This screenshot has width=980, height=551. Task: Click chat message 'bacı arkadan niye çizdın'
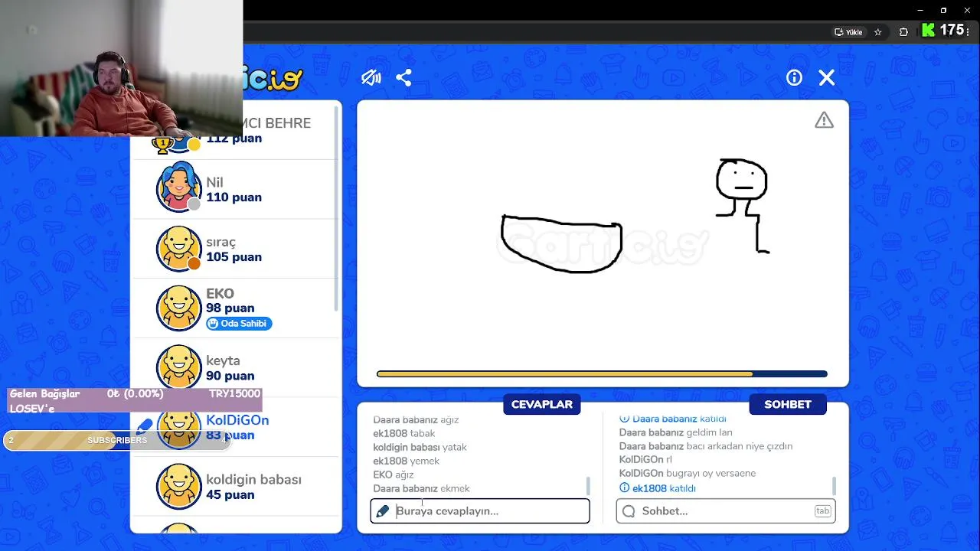[x=740, y=446]
